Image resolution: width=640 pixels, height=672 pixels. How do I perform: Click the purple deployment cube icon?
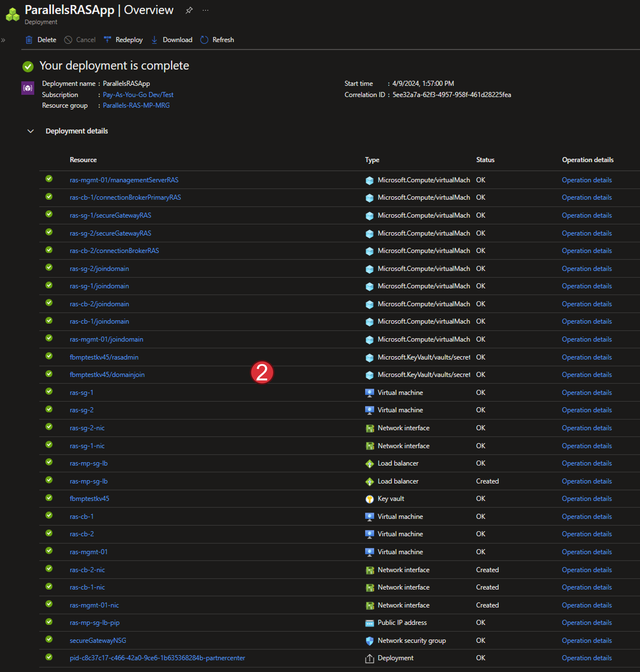(x=28, y=88)
